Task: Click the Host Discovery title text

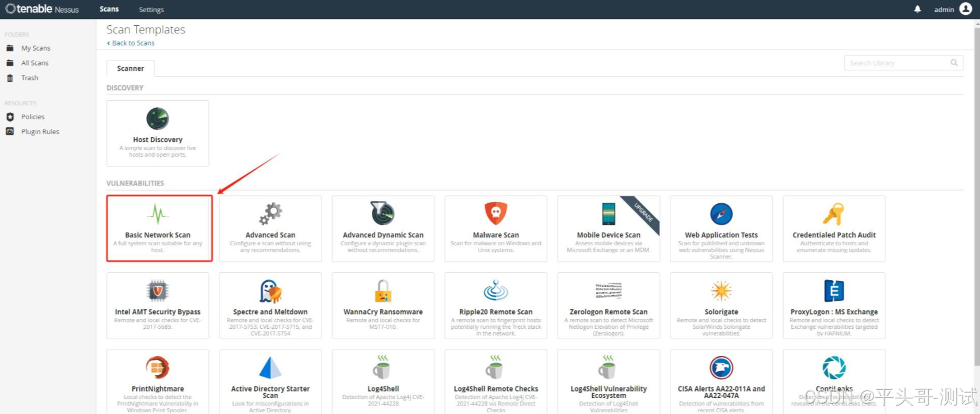Action: click(158, 140)
